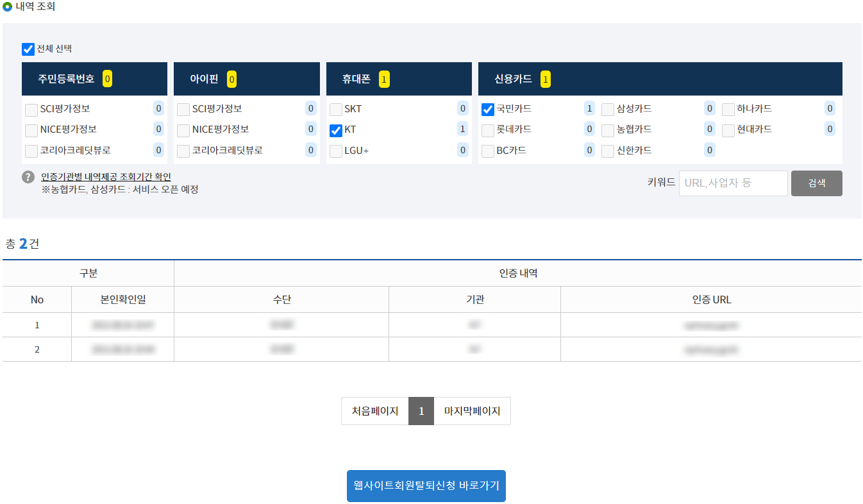
Task: Tick the BC카드 checkbox
Action: (x=488, y=151)
